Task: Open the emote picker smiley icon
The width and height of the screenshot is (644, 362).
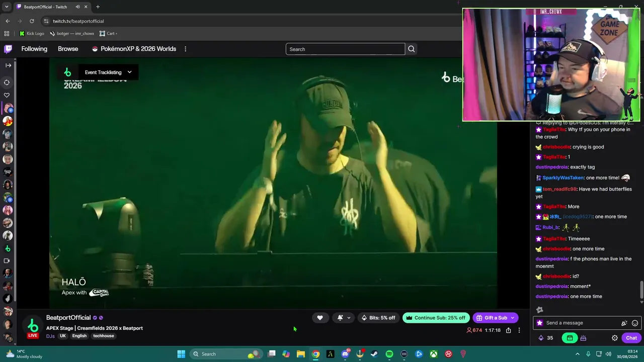Action: click(x=635, y=323)
